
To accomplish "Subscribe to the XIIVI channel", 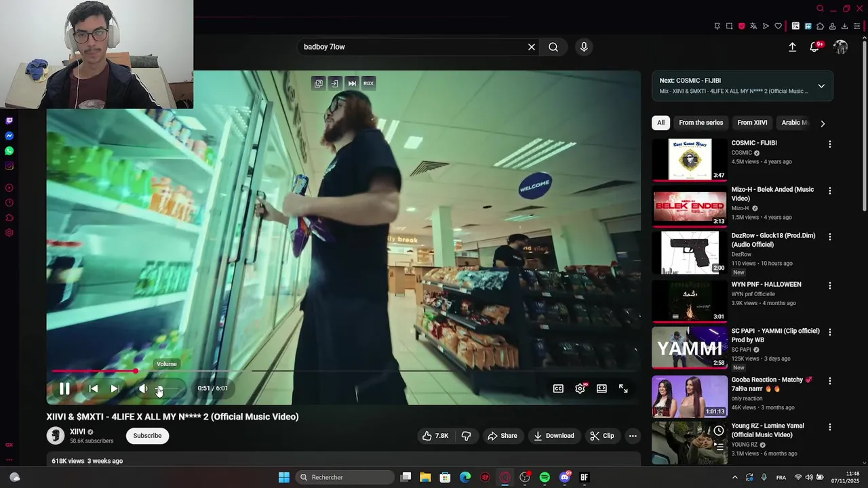I will pos(147,436).
